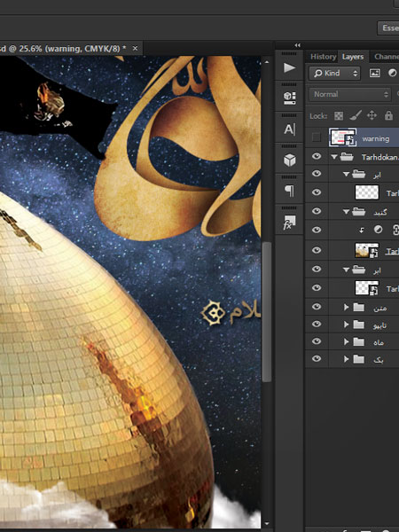Click the clipping arrow on adjustment layer

(x=362, y=231)
